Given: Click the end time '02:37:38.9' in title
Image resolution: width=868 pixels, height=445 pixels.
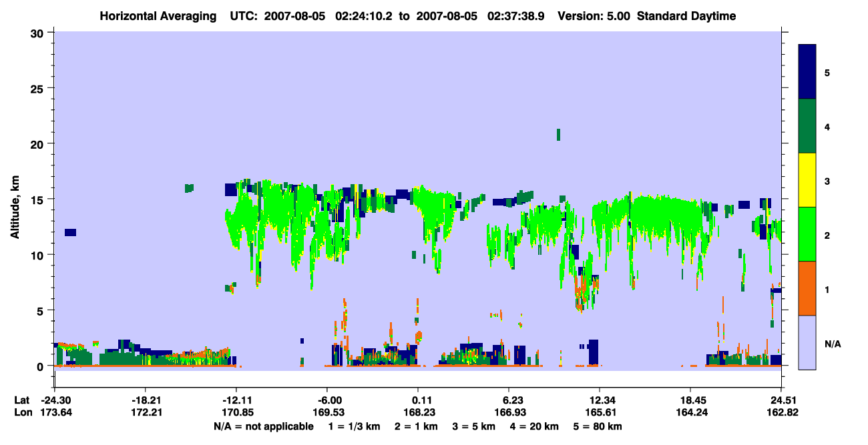Looking at the screenshot, I should point(517,16).
